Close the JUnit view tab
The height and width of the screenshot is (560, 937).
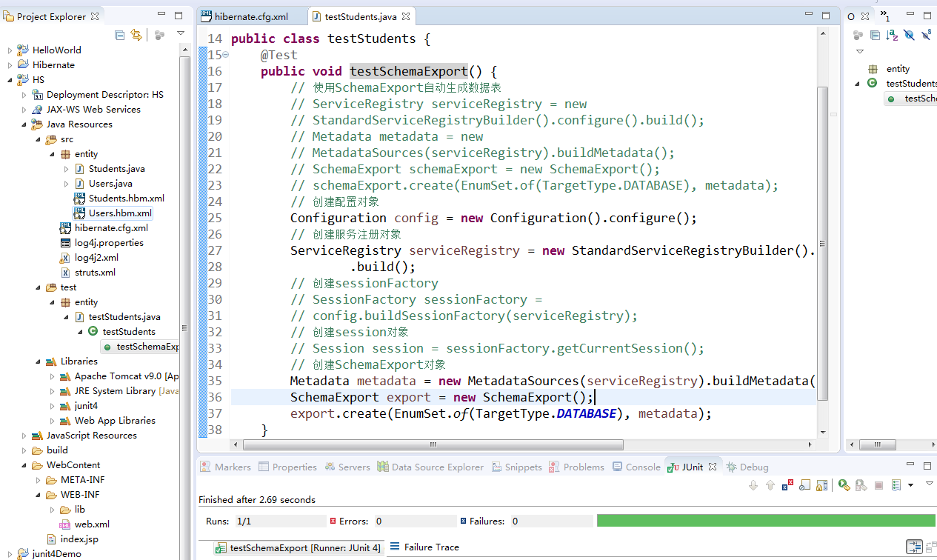pyautogui.click(x=713, y=467)
